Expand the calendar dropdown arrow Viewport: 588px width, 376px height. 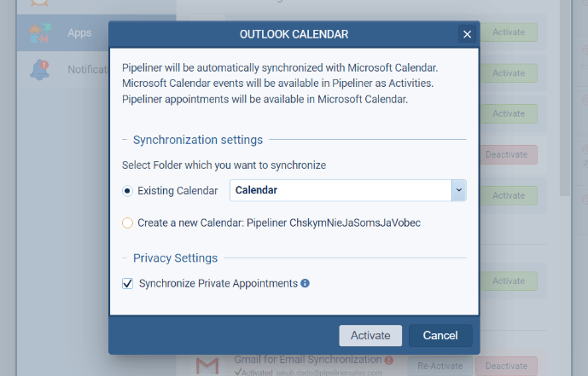point(458,190)
